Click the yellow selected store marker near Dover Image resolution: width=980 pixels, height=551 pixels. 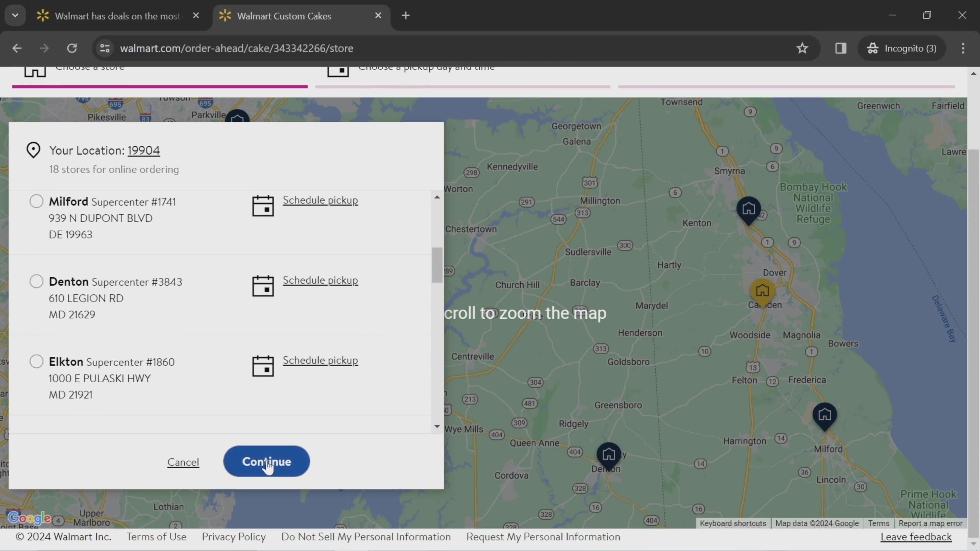pyautogui.click(x=762, y=292)
